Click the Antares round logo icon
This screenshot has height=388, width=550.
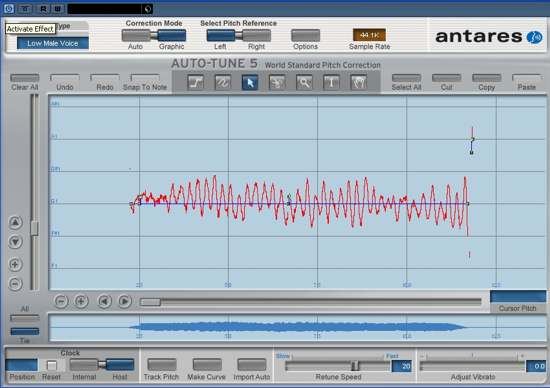point(535,37)
